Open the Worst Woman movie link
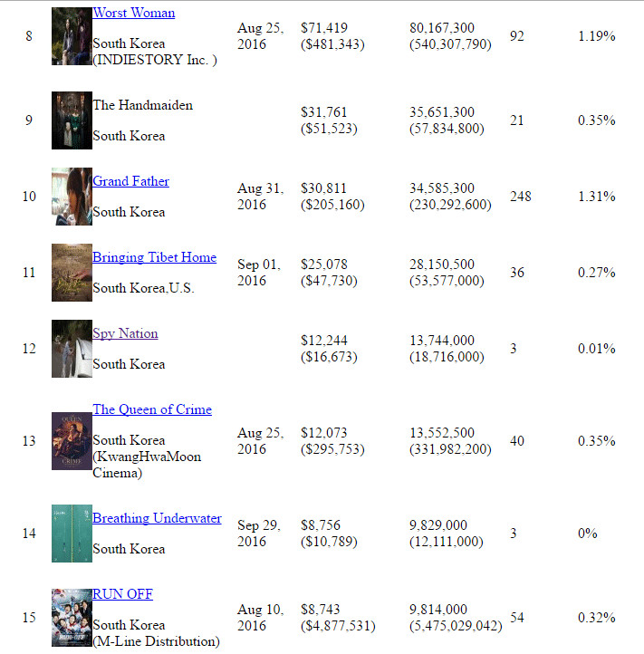Image resolution: width=644 pixels, height=654 pixels. pyautogui.click(x=134, y=14)
